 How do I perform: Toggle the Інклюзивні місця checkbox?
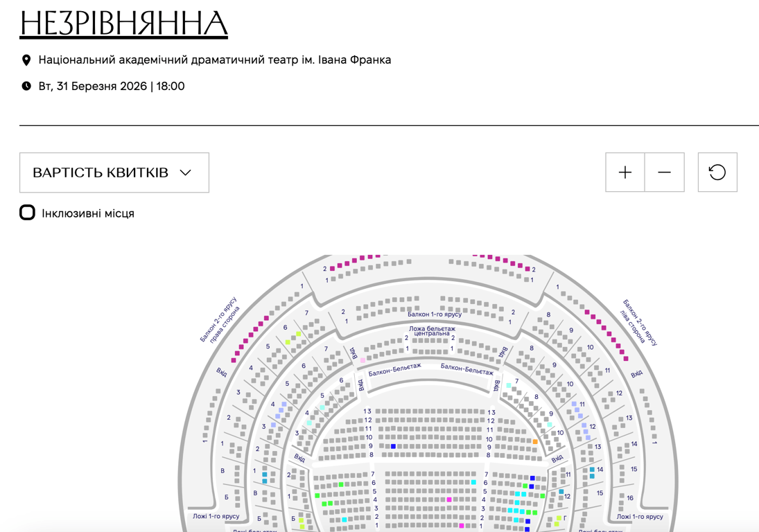click(x=27, y=213)
